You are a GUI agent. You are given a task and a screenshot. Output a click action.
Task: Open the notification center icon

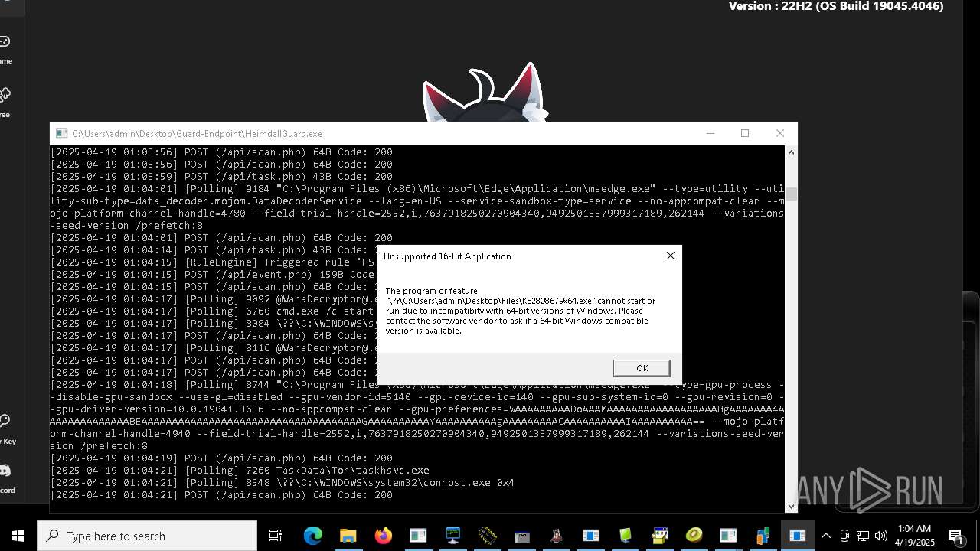[x=956, y=536]
